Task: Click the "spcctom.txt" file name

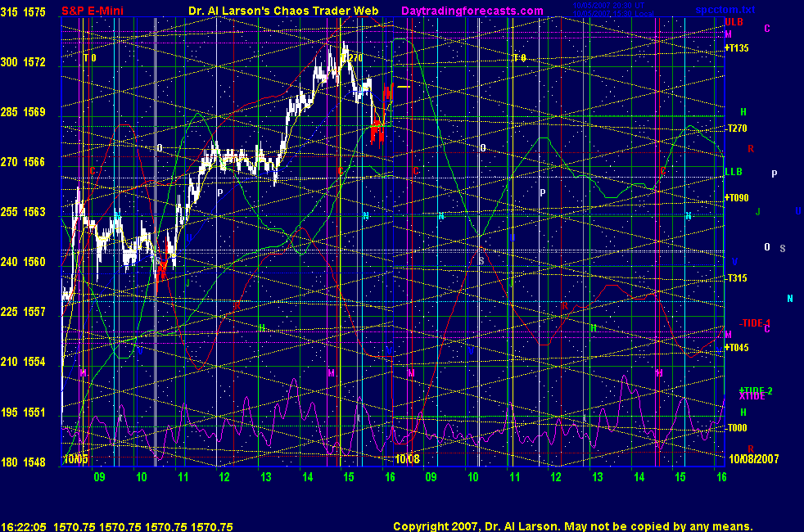Action: [x=725, y=10]
